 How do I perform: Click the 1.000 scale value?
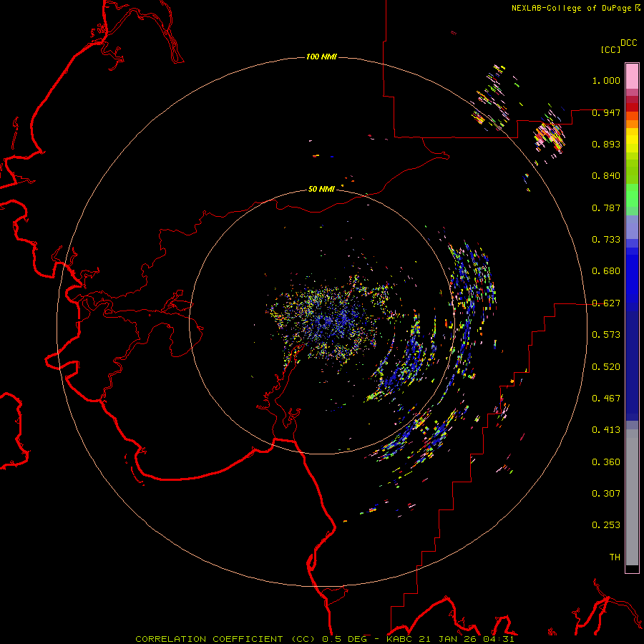point(606,80)
